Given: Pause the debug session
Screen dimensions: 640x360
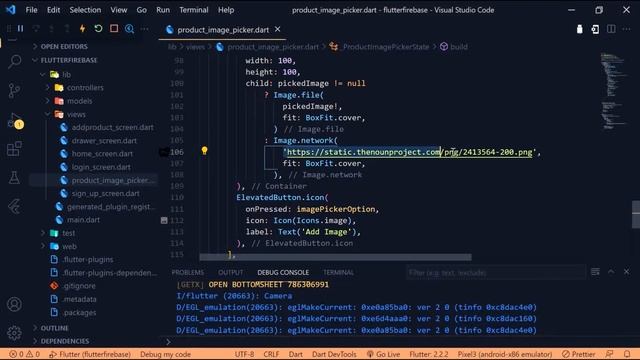Looking at the screenshot, I should (20, 29).
